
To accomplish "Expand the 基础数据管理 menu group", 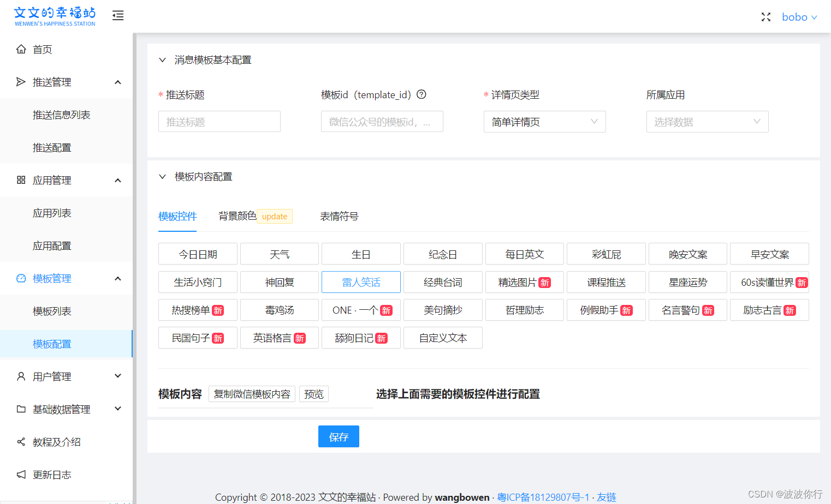I will coord(118,409).
